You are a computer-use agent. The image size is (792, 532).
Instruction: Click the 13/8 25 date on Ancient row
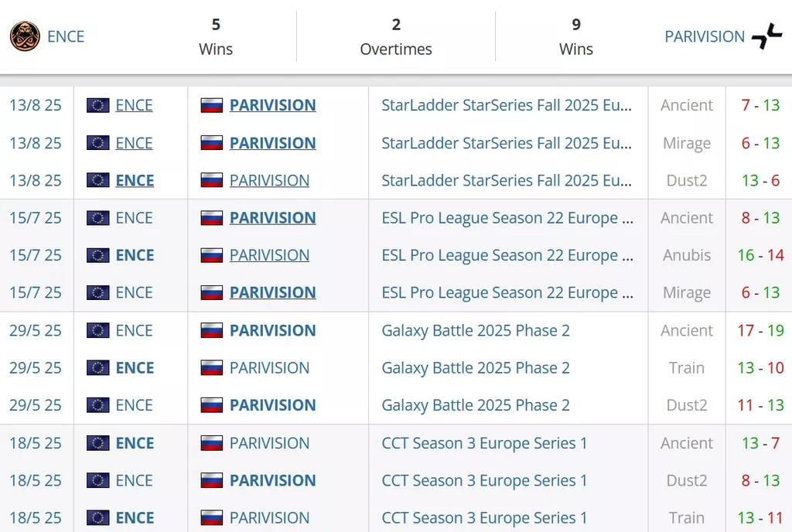point(36,105)
